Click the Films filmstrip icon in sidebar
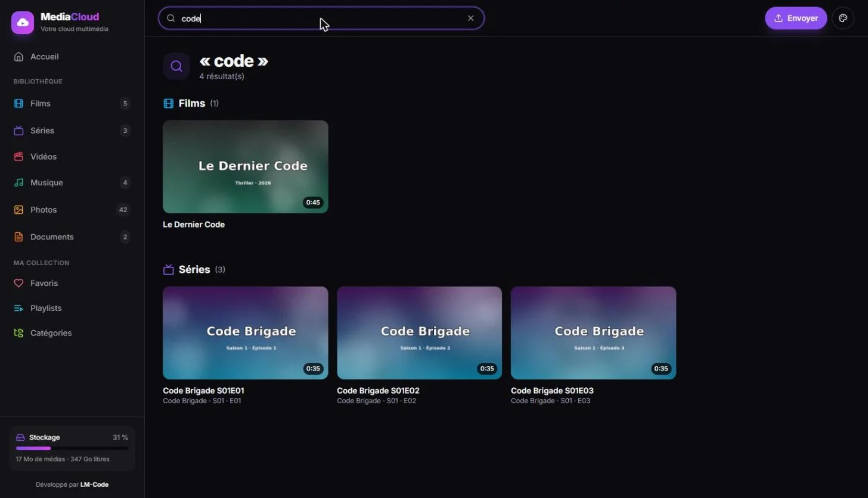This screenshot has width=868, height=498. [18, 104]
